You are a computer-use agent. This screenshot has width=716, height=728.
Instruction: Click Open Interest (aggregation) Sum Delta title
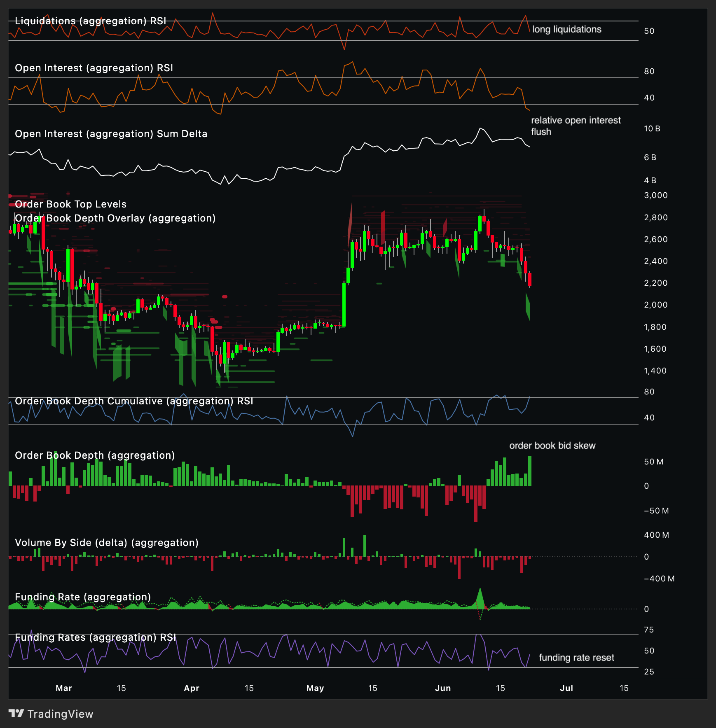pyautogui.click(x=111, y=134)
